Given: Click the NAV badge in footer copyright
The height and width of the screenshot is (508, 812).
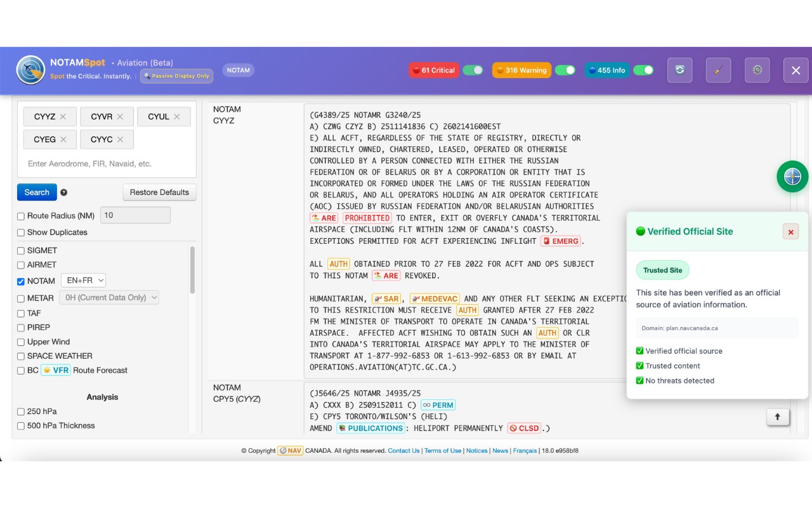Looking at the screenshot, I should pos(291,451).
